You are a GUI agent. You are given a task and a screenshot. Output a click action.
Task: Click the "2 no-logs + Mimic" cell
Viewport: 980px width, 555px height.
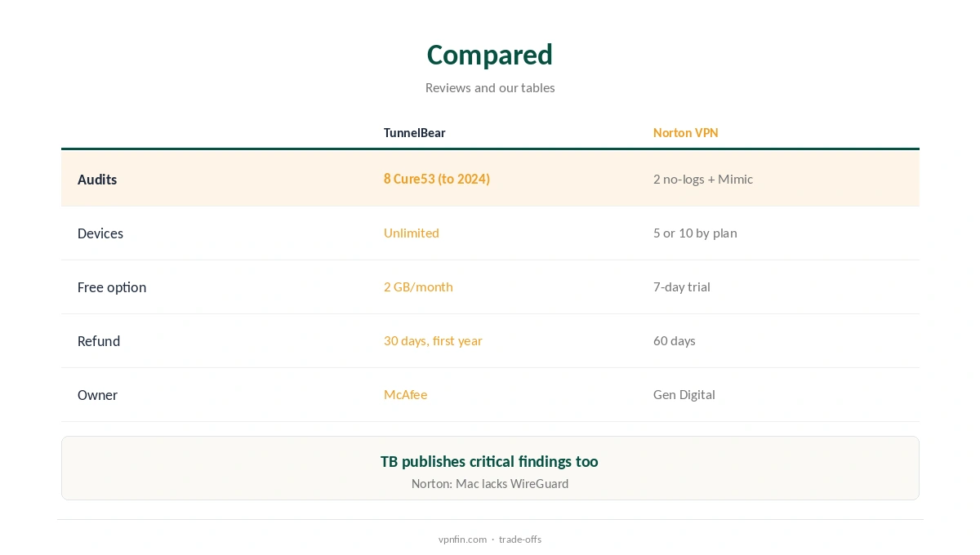[703, 179]
